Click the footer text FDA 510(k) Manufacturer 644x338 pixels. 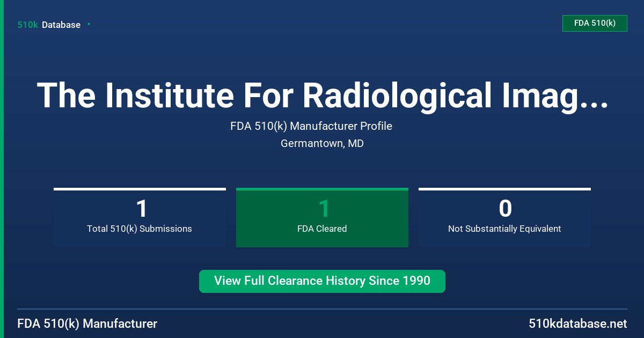(x=87, y=324)
